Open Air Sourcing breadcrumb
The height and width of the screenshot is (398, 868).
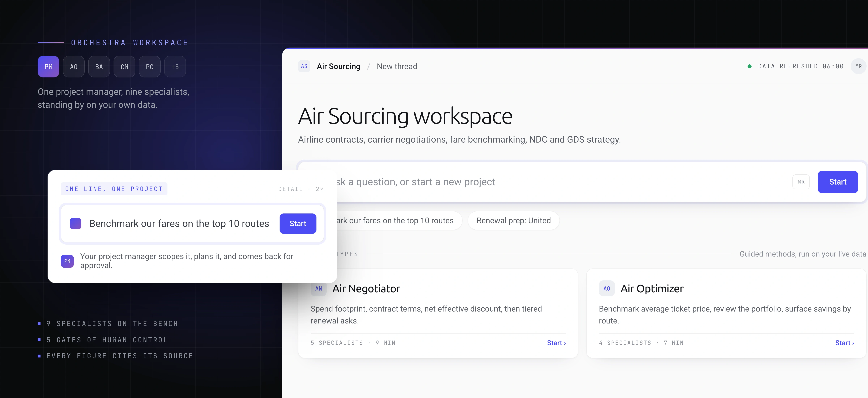click(338, 66)
